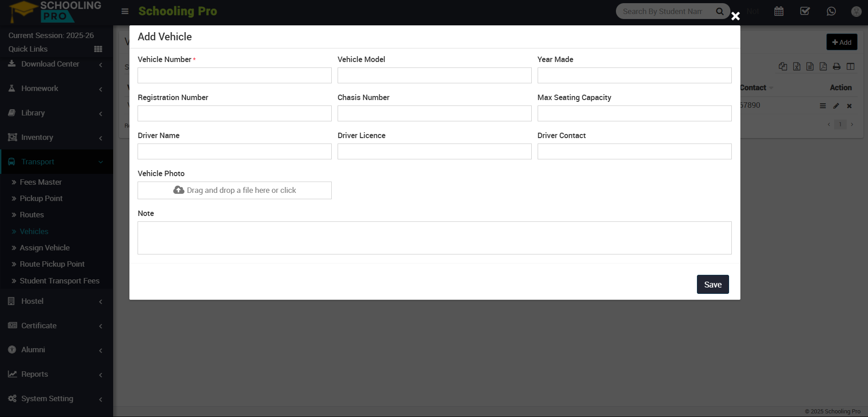Viewport: 868px width, 417px height.
Task: Open the task checklist icon
Action: click(x=805, y=11)
